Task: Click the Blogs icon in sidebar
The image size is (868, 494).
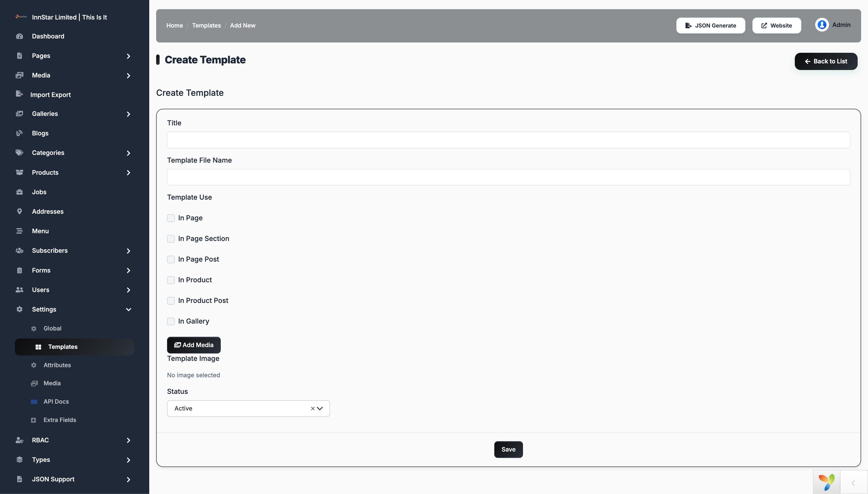Action: coord(19,133)
